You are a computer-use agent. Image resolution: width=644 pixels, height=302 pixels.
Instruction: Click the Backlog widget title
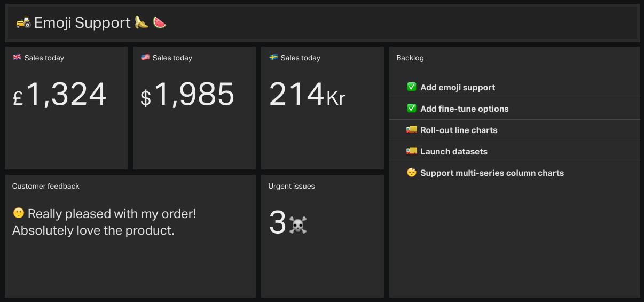coord(410,58)
